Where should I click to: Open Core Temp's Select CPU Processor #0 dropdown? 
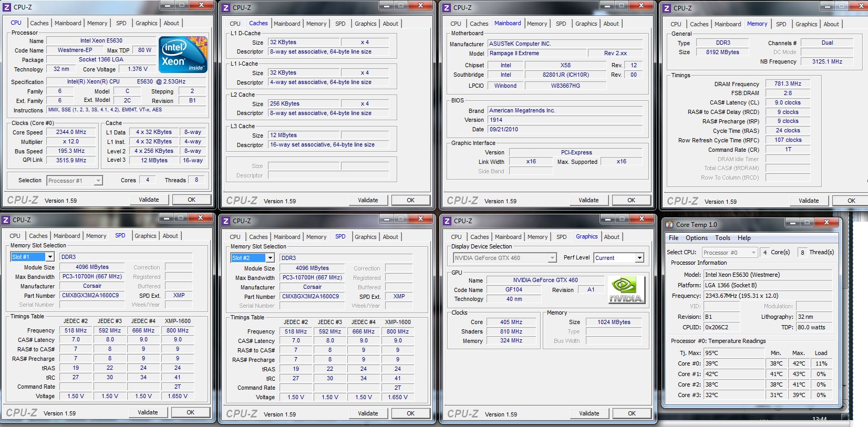click(753, 253)
